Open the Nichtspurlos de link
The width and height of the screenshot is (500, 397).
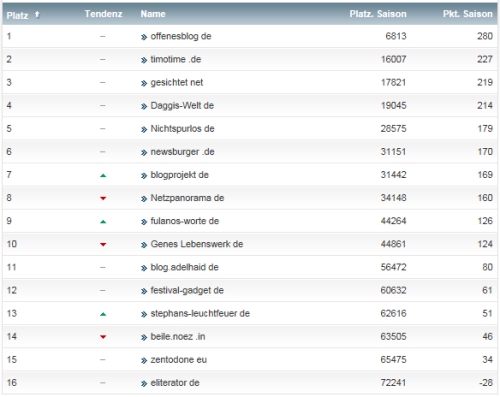click(x=182, y=129)
